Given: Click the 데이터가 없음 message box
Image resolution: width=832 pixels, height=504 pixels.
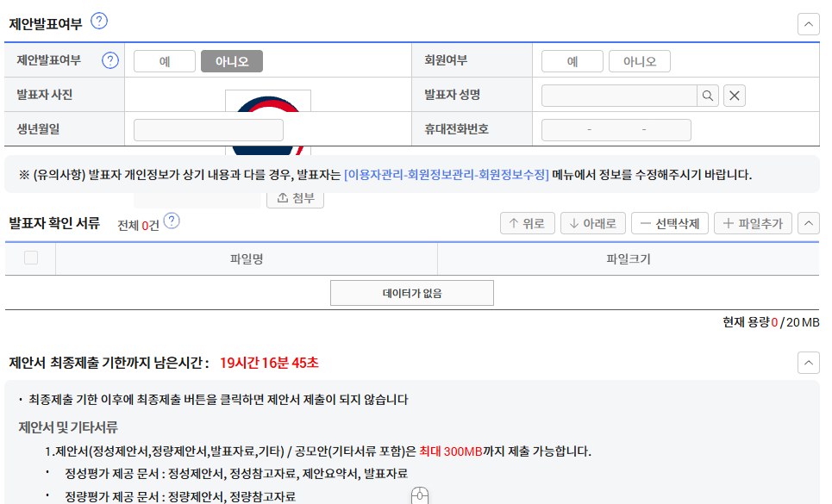Looking at the screenshot, I should [412, 293].
